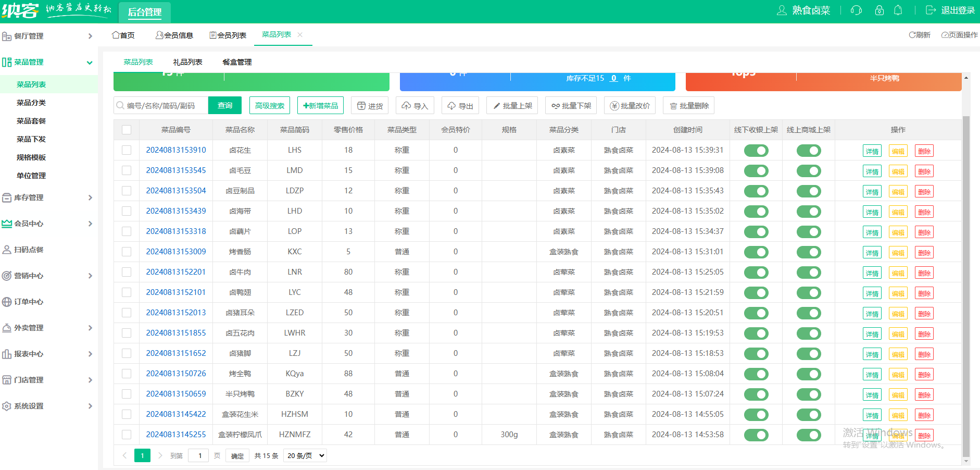Image resolution: width=980 pixels, height=470 pixels.
Task: Click the lock icon in header
Action: tap(880, 10)
